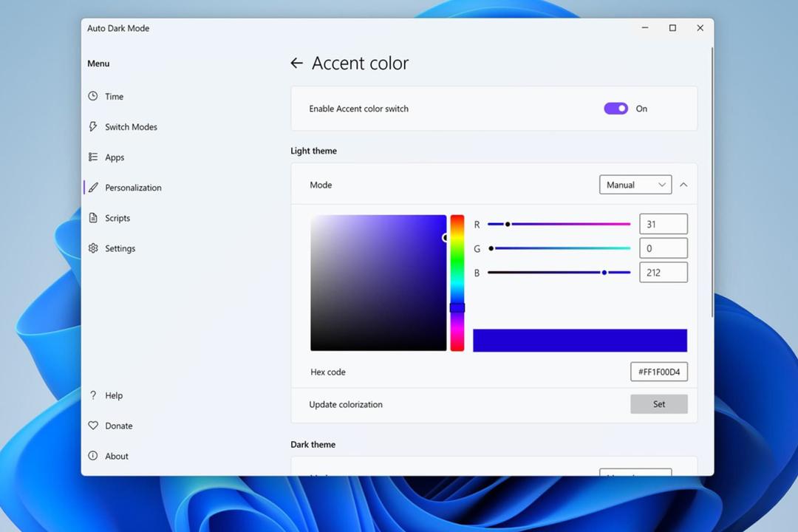Click the 'Hex code' label

point(328,372)
